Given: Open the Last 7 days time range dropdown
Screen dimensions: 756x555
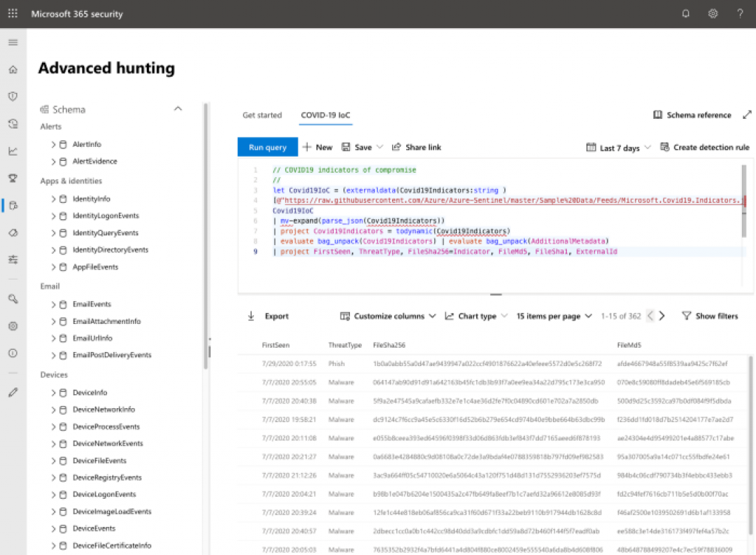Looking at the screenshot, I should (x=619, y=148).
